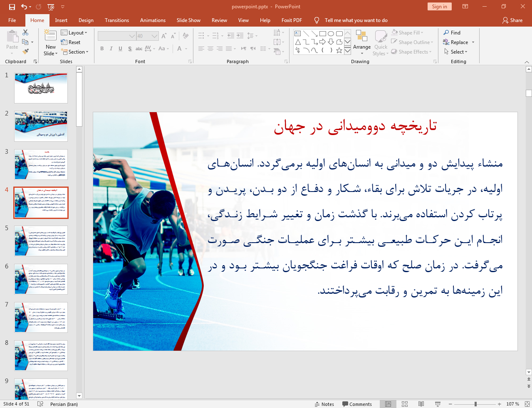Toggle Underline formatting

pos(120,49)
